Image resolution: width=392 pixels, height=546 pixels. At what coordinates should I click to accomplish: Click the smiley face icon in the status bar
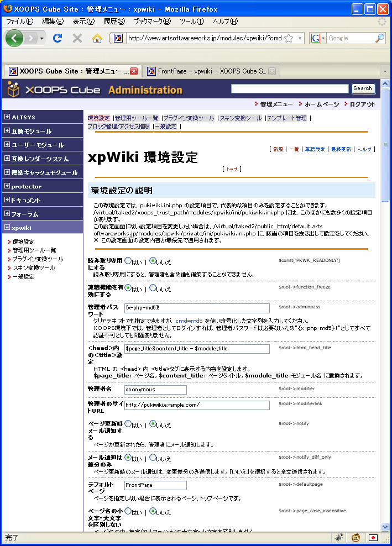(x=357, y=537)
